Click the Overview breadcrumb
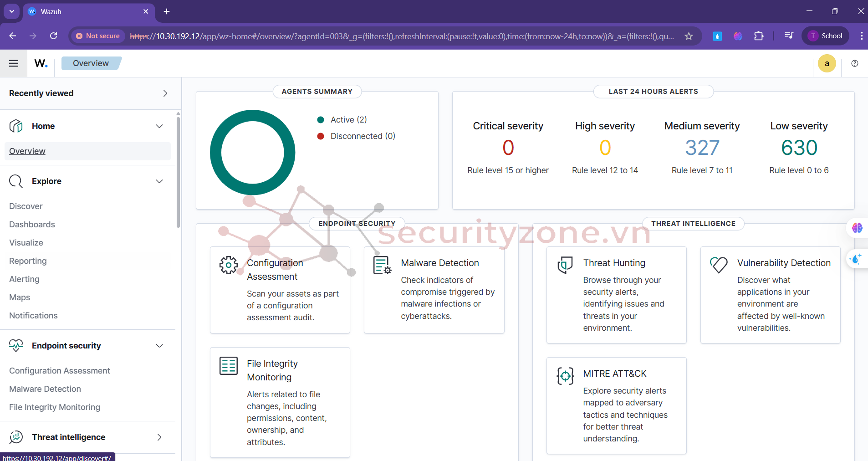 pyautogui.click(x=91, y=63)
